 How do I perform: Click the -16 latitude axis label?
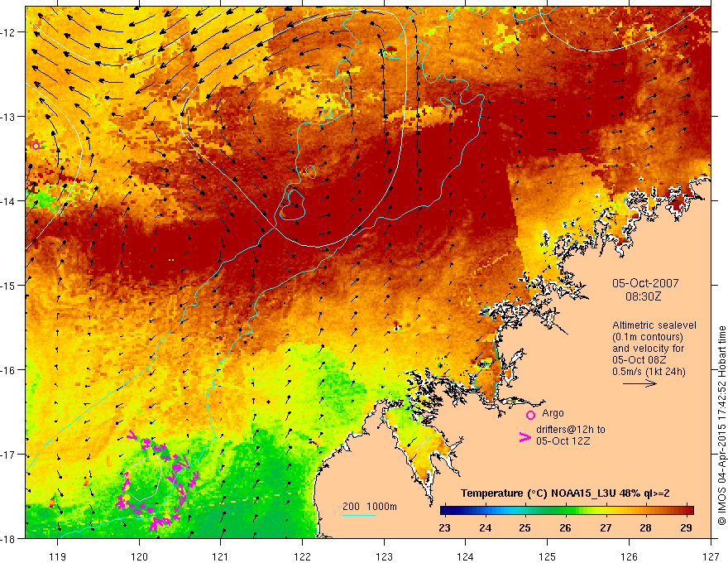9,370
